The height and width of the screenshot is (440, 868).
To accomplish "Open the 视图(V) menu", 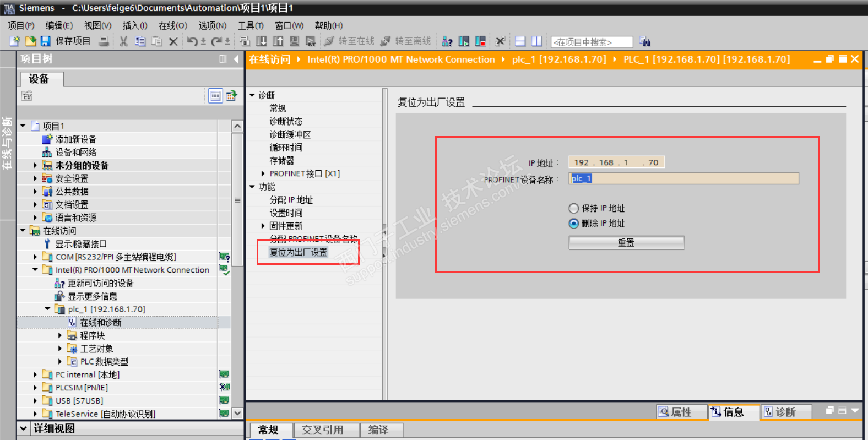I will (97, 25).
